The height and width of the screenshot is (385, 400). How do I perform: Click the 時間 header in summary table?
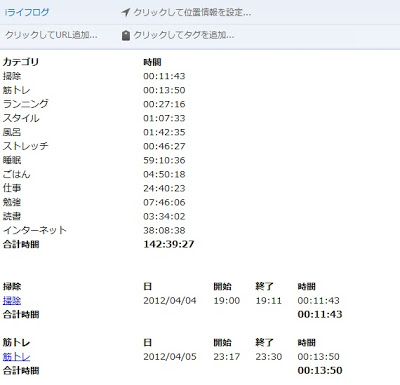coord(152,62)
